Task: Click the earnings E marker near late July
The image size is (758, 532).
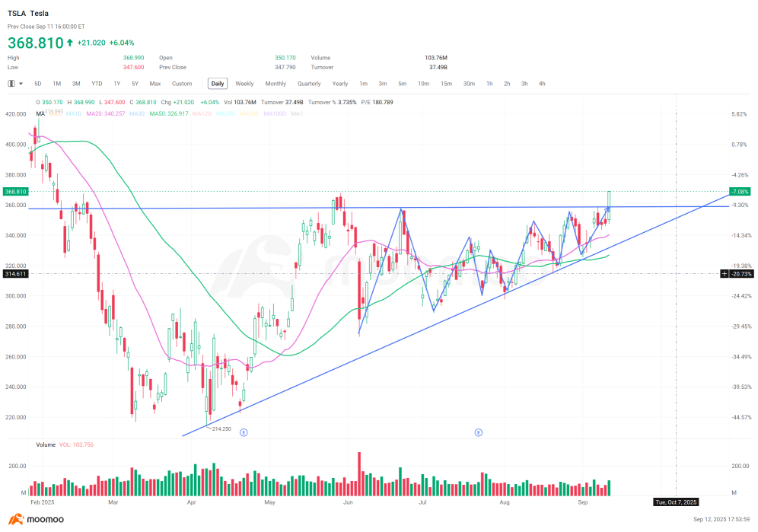Action: [x=479, y=432]
